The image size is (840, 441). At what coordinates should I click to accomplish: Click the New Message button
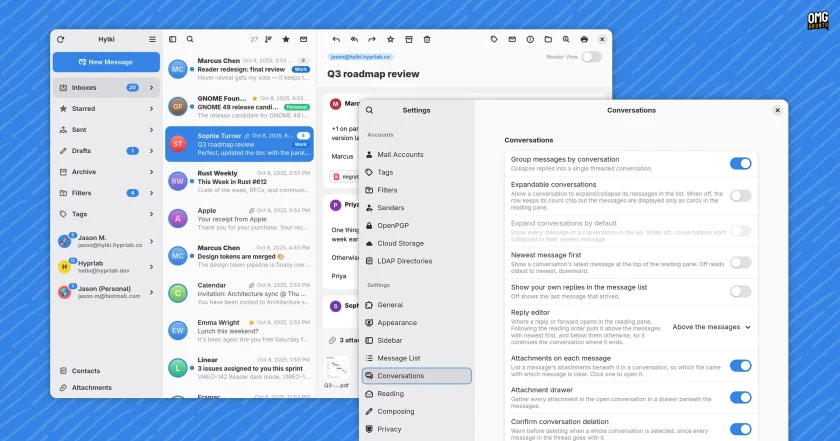[106, 62]
